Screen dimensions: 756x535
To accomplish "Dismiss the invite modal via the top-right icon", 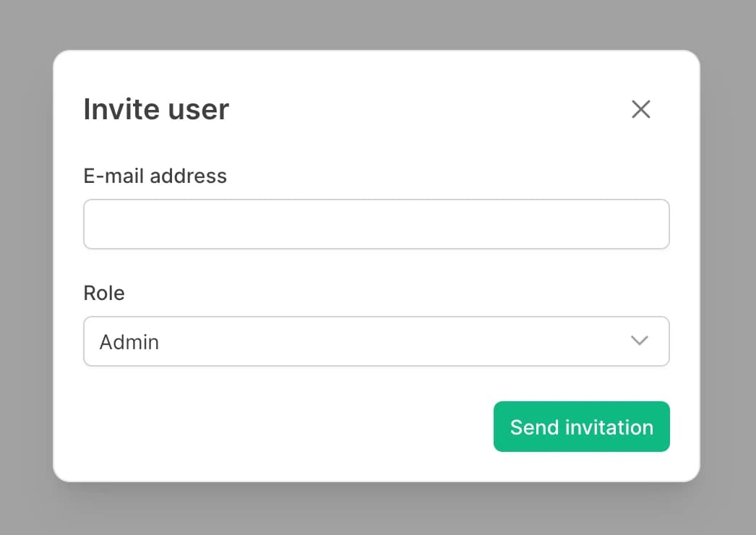I will coord(640,109).
